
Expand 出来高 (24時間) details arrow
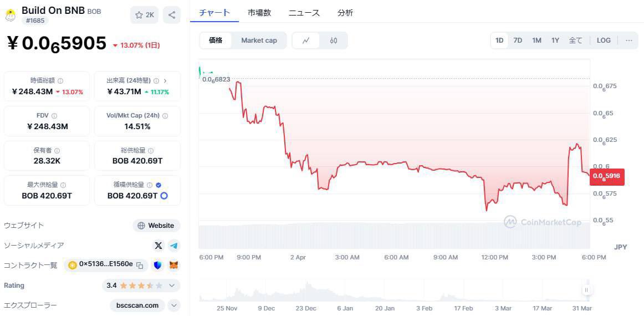pyautogui.click(x=165, y=81)
